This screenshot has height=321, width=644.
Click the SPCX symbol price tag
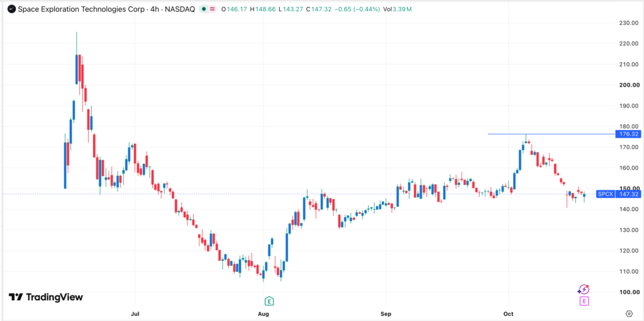pyautogui.click(x=606, y=194)
